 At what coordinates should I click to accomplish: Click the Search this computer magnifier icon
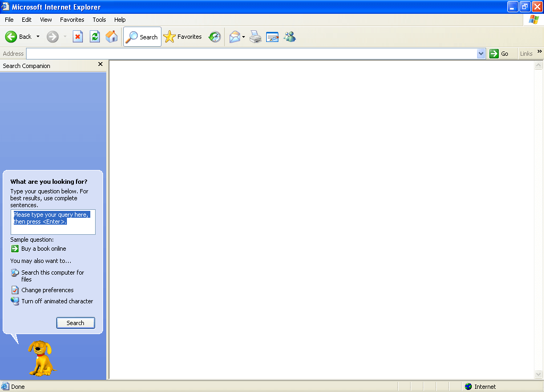point(15,272)
